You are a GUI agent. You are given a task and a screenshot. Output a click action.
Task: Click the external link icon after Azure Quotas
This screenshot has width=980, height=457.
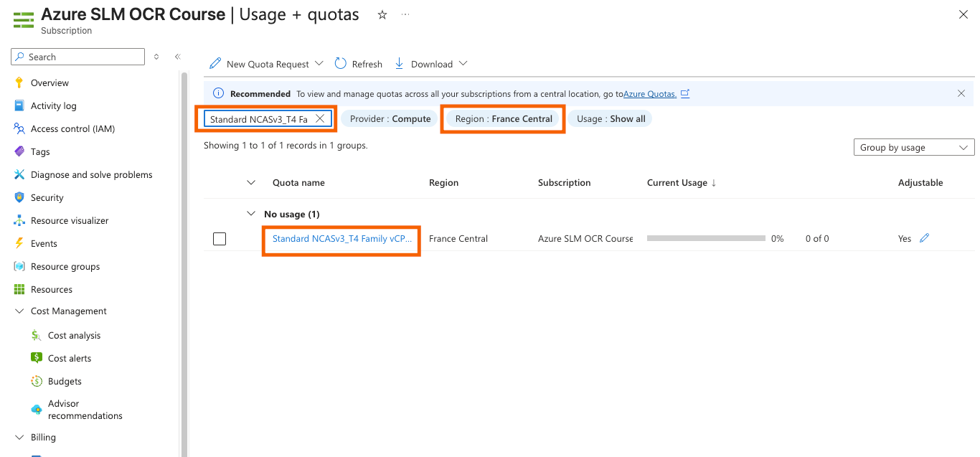point(685,93)
